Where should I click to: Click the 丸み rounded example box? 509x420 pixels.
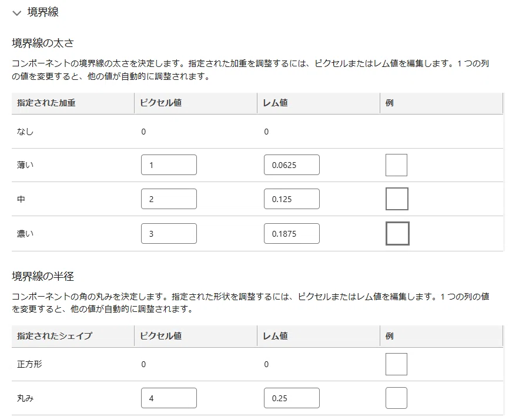pos(396,398)
